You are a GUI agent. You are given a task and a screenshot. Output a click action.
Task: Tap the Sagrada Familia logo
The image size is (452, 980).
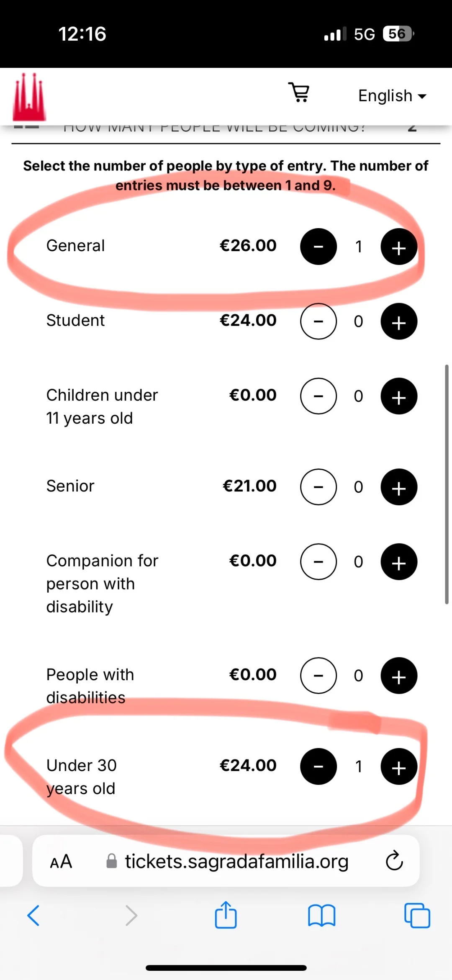pos(29,97)
